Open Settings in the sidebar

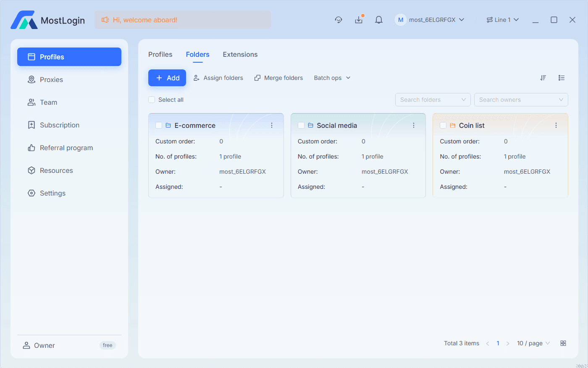(x=69, y=193)
